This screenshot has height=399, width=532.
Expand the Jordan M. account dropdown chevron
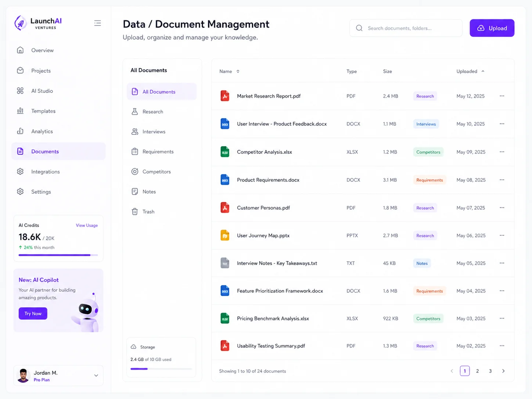click(x=96, y=375)
